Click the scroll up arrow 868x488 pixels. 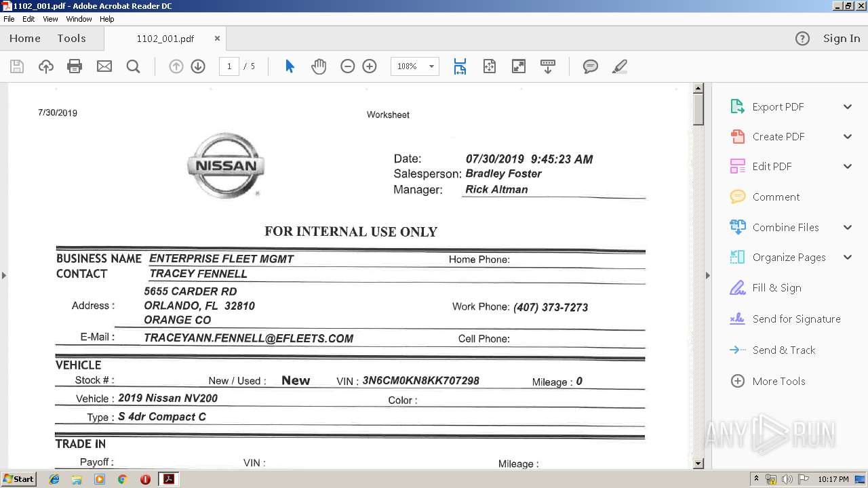698,88
